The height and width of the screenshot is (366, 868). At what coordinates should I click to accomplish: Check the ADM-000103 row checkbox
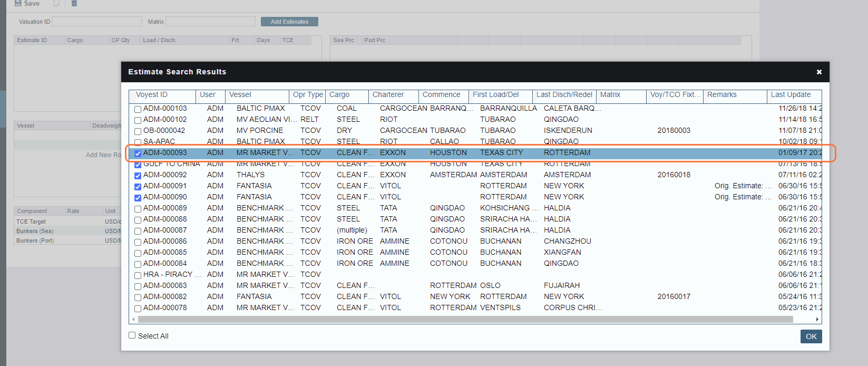point(138,109)
